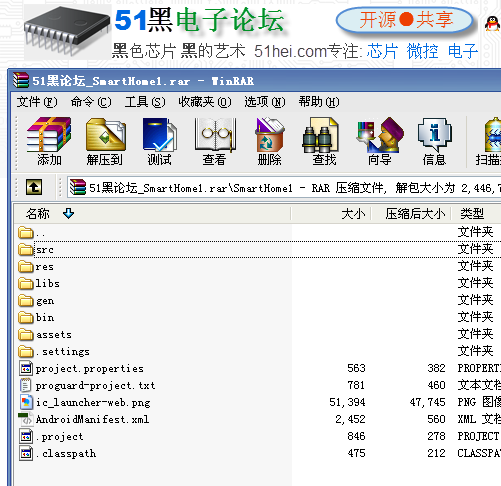This screenshot has width=501, height=486.
Task: Select the src folder icon
Action: (x=26, y=249)
